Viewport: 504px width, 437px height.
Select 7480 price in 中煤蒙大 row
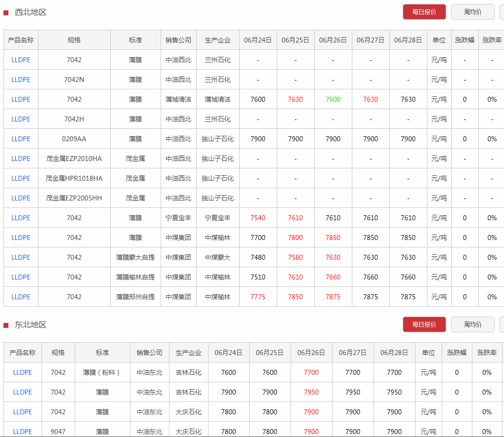pos(258,257)
